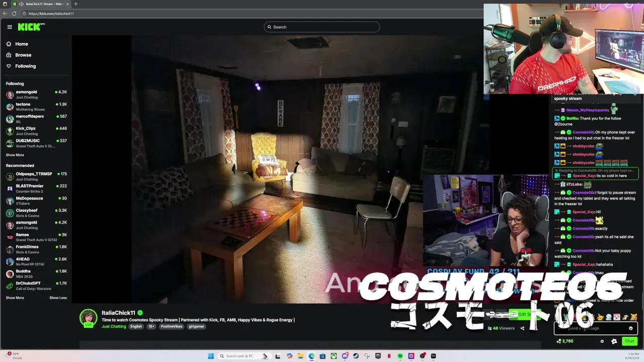The width and height of the screenshot is (644, 362).
Task: Open Oldpeeps_TTRMSP recommended channel
Action: tap(36, 176)
